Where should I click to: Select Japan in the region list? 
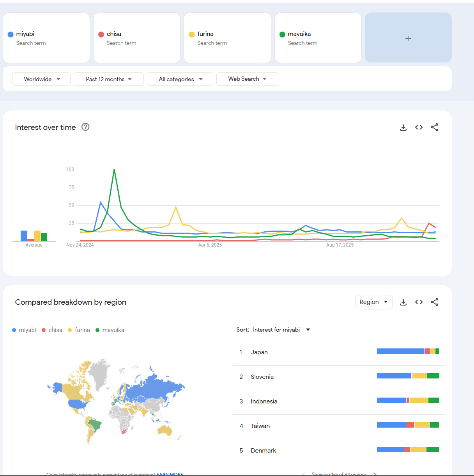click(x=259, y=352)
